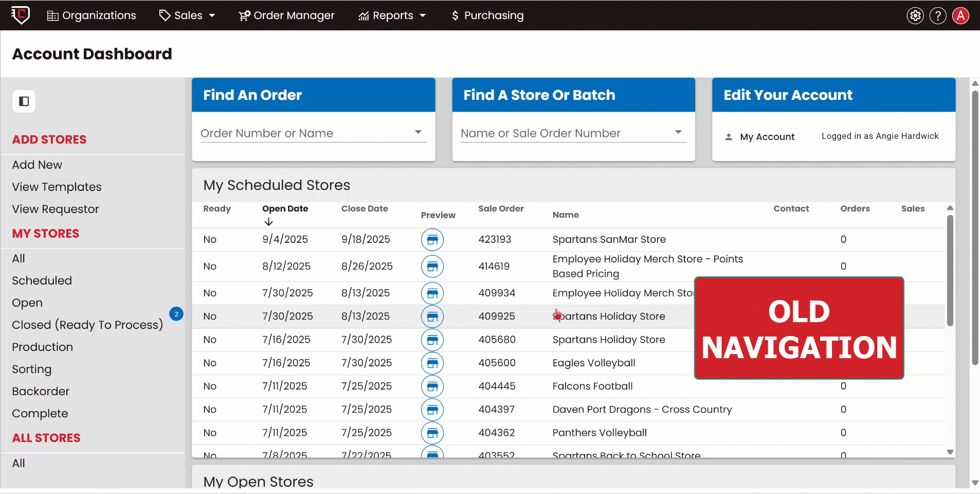Click the Scheduled Stores table scrollbar
The width and height of the screenshot is (980, 494).
point(950,270)
